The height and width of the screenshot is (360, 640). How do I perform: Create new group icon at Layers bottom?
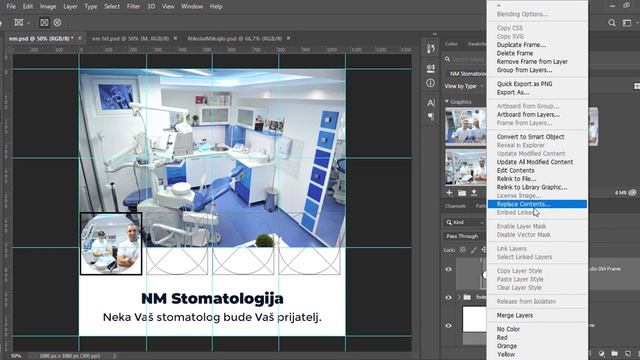615,353
